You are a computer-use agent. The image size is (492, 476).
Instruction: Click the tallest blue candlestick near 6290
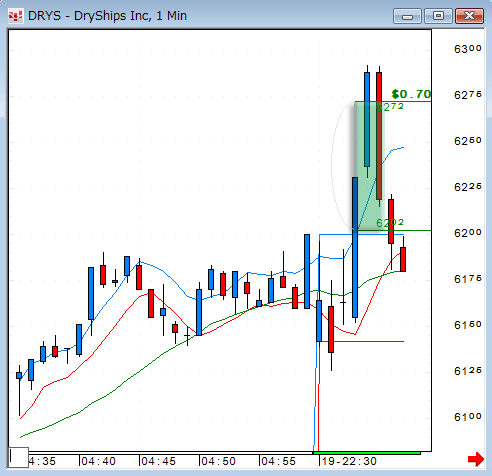pos(367,119)
